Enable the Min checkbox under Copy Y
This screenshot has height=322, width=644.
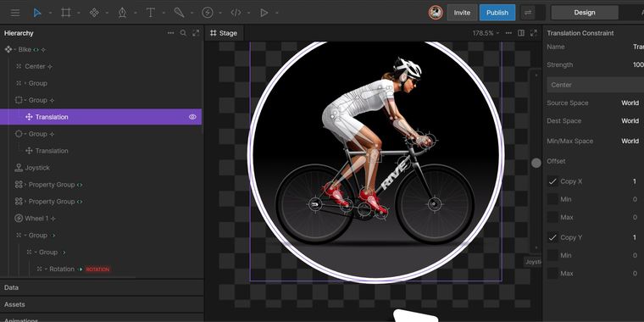[552, 255]
